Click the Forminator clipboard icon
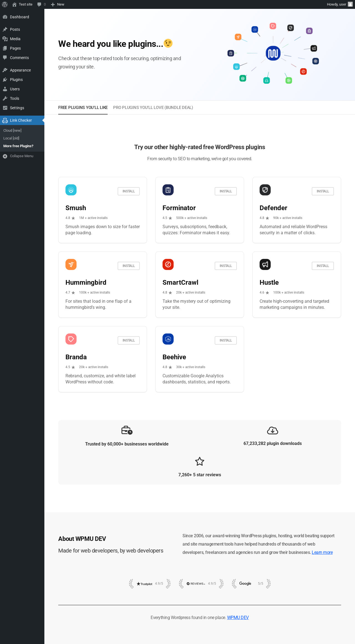 coord(168,190)
